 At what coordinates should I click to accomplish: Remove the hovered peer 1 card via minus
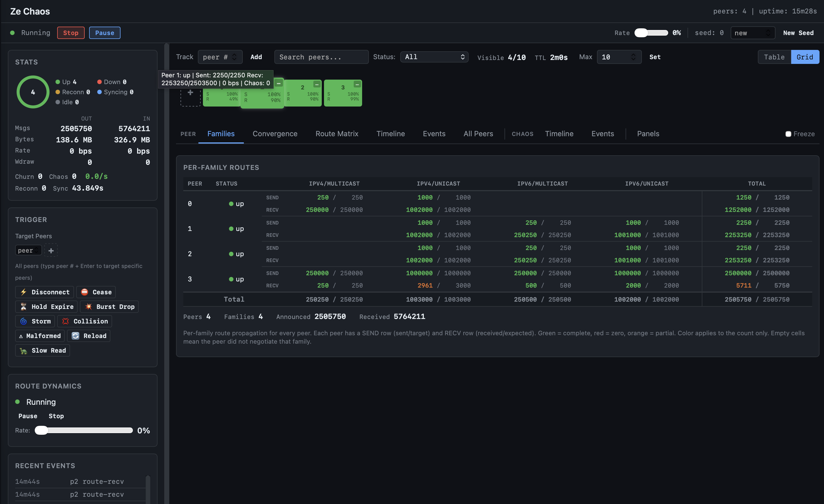click(x=279, y=83)
